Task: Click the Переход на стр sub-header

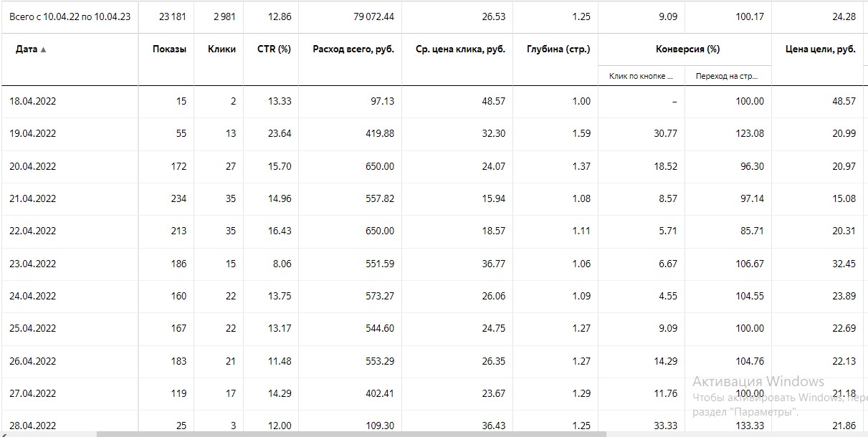Action: pyautogui.click(x=727, y=76)
